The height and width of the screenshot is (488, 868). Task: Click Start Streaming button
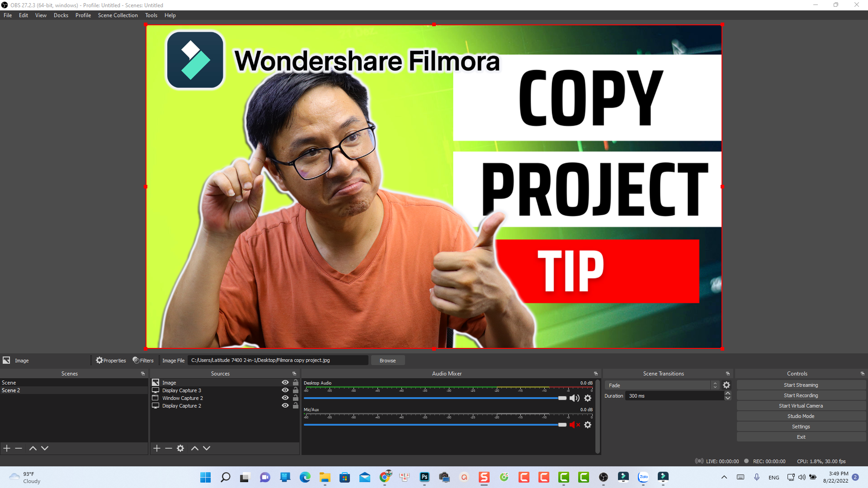[x=801, y=385]
